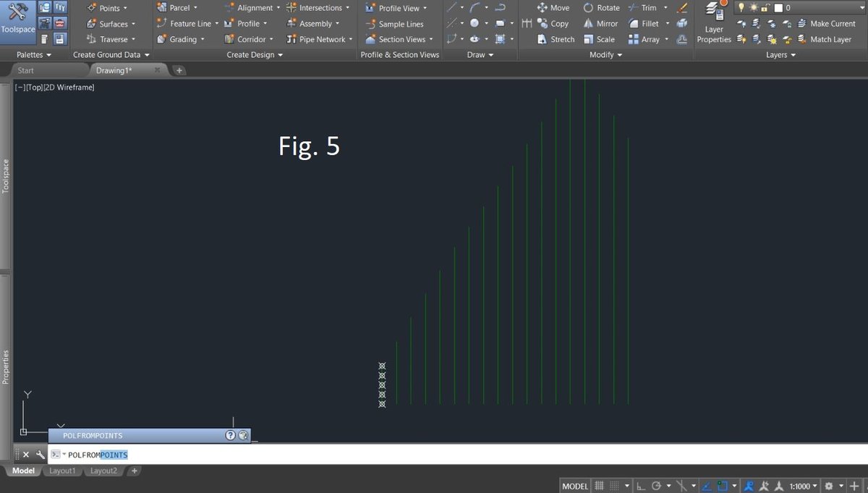The width and height of the screenshot is (868, 493).
Task: Open the Array tool dropdown arrow
Action: (666, 39)
